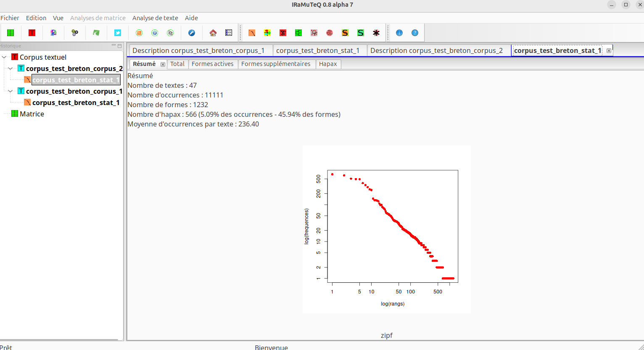This screenshot has width=644, height=350.
Task: Click the orange S toolbar icon
Action: point(345,33)
